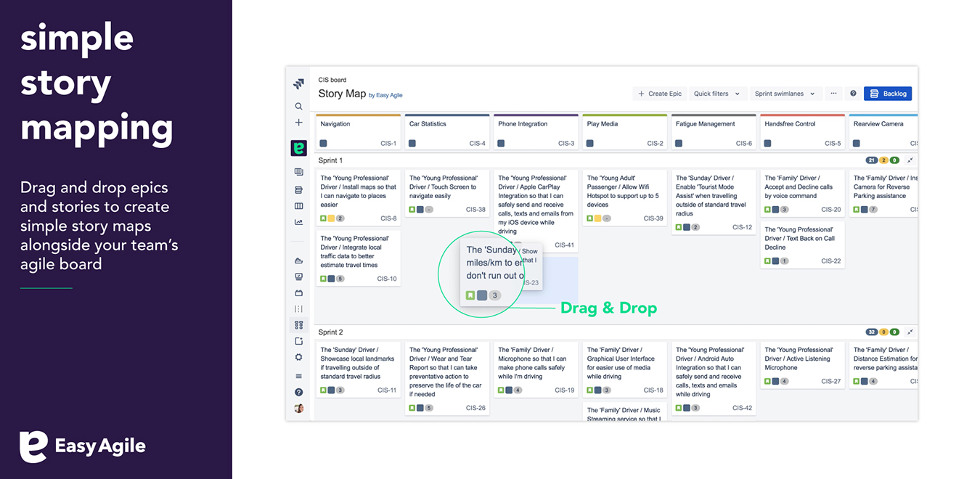This screenshot has height=479, width=980.
Task: Select the Rearview Camera epic card
Action: (883, 132)
